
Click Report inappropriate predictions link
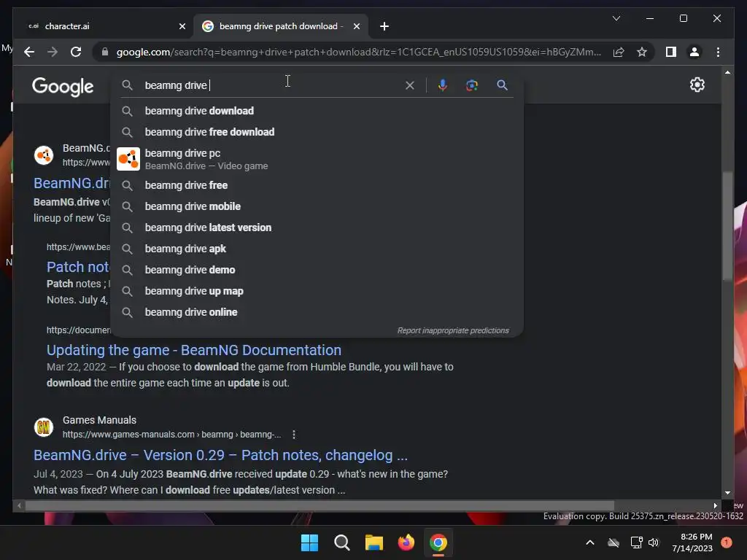tap(453, 330)
